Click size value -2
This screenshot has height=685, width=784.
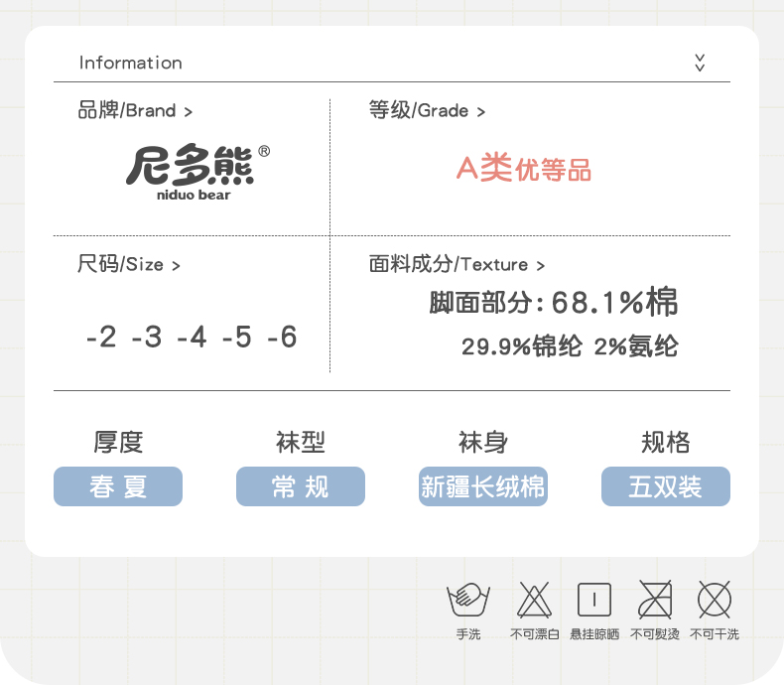coord(101,337)
